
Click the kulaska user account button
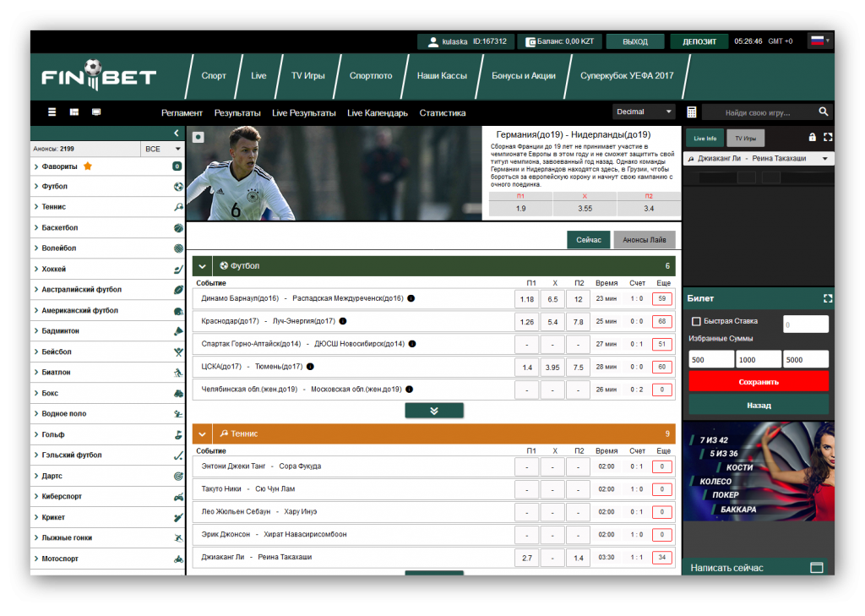tap(466, 41)
